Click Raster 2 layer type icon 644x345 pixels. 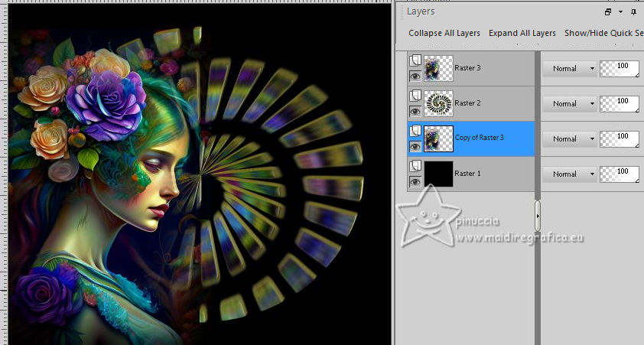click(415, 96)
